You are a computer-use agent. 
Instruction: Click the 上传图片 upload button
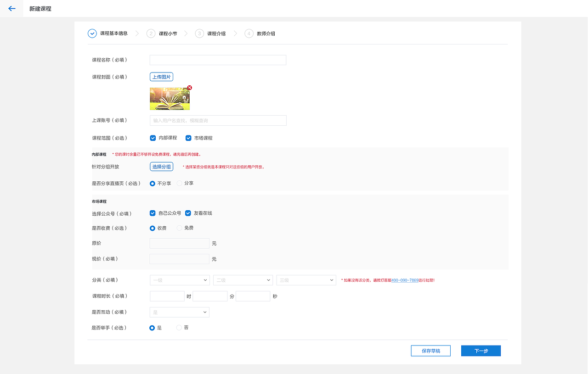161,77
